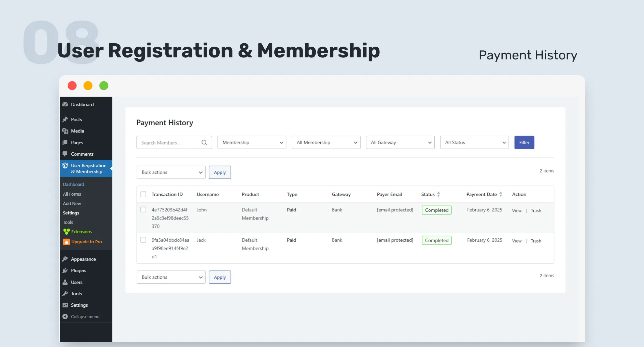The height and width of the screenshot is (347, 644).
Task: Click Completed status badge in John's row
Action: 437,210
